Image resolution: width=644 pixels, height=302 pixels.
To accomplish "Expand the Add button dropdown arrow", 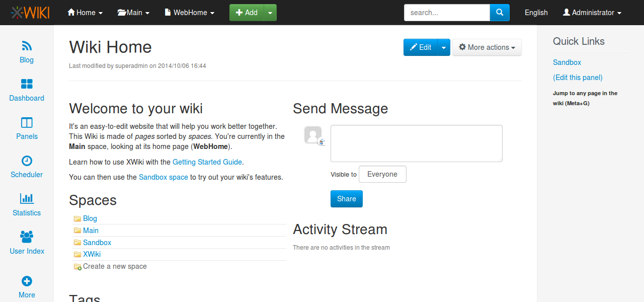I will [271, 13].
